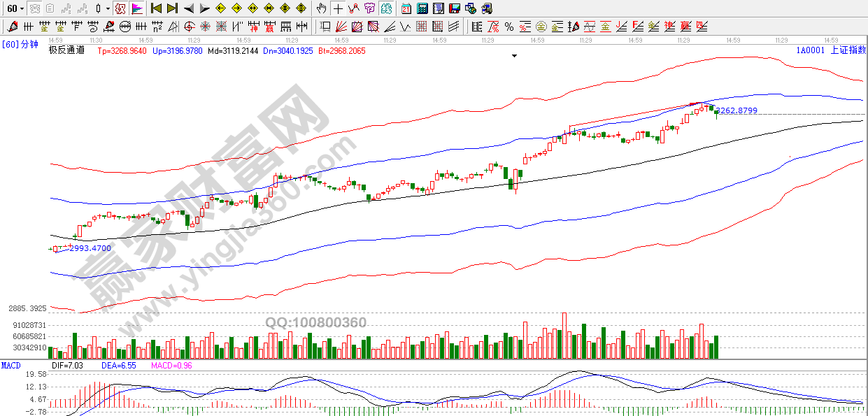The image size is (868, 416).
Task: Toggle the crosshair cursor mode
Action: [x=338, y=8]
